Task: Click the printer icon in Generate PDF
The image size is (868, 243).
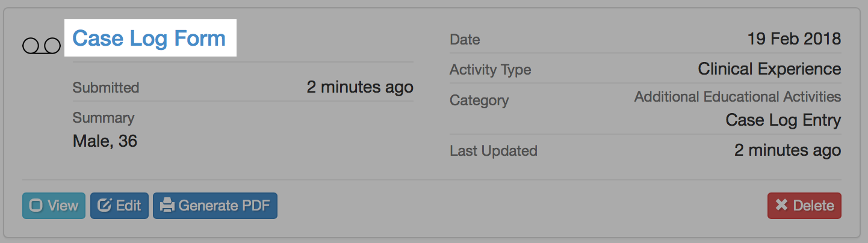Action: pyautogui.click(x=167, y=206)
